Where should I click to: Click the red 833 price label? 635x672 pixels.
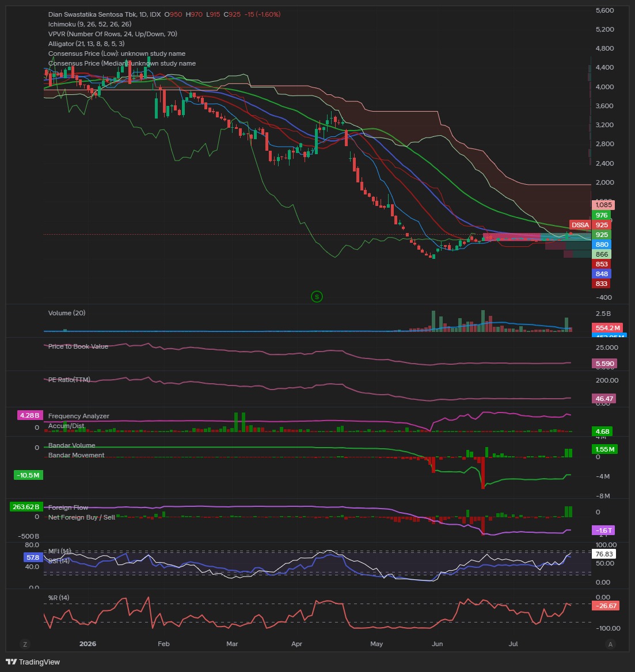[x=602, y=284]
